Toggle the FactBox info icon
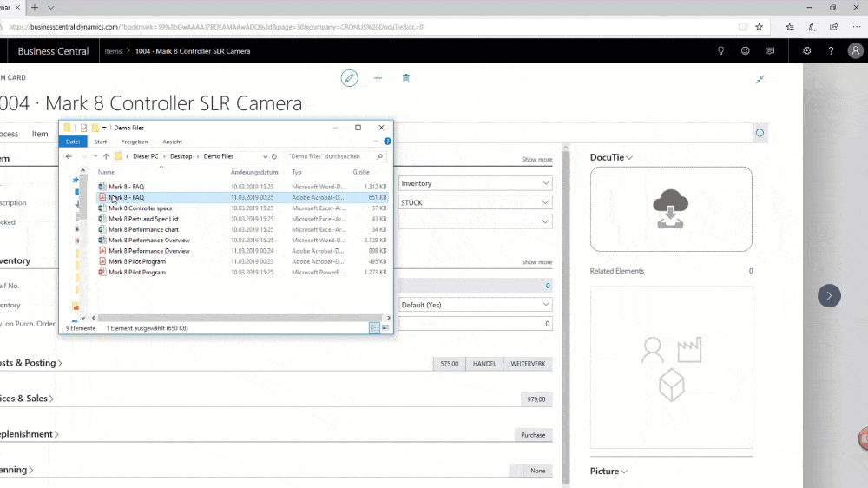This screenshot has width=868, height=488. click(759, 133)
